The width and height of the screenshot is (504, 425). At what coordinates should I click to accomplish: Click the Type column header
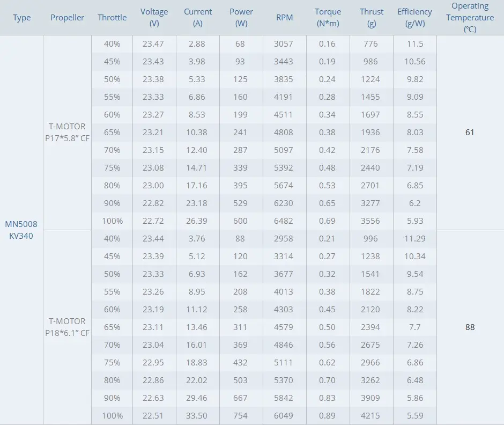(21, 18)
